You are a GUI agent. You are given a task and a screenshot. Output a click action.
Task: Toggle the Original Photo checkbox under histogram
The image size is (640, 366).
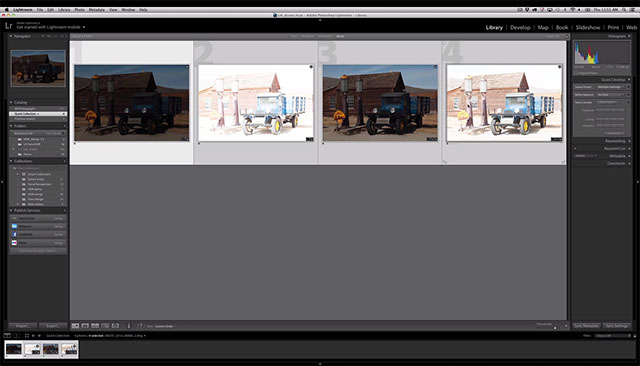click(576, 73)
